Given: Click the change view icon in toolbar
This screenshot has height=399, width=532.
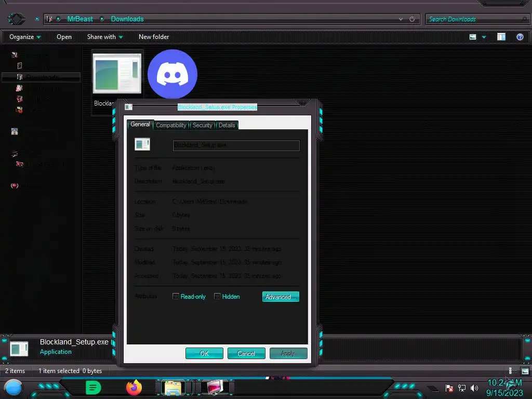Looking at the screenshot, I should (x=473, y=37).
